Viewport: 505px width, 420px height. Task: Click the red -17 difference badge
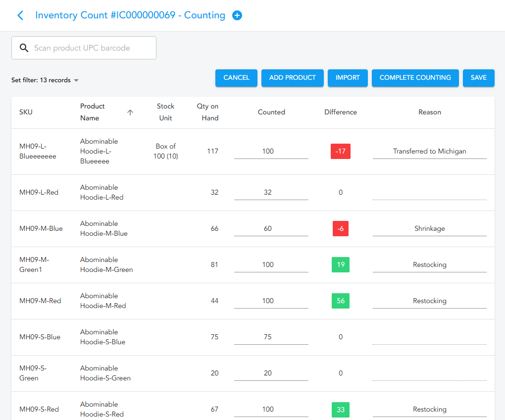(x=340, y=152)
